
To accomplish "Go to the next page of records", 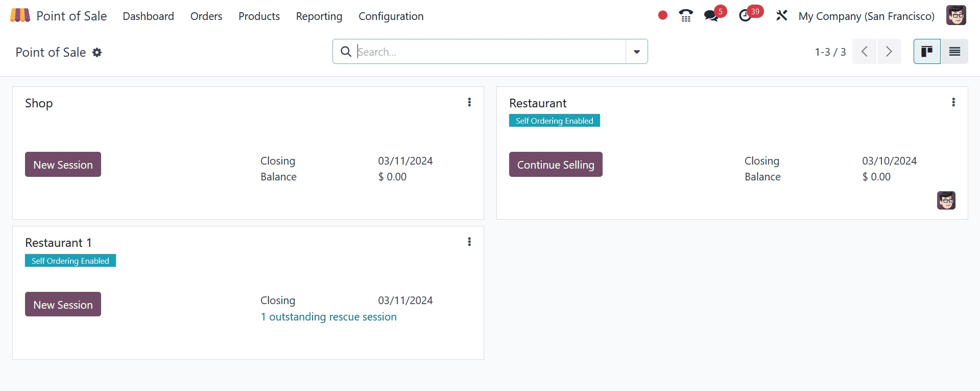I will [x=889, y=52].
